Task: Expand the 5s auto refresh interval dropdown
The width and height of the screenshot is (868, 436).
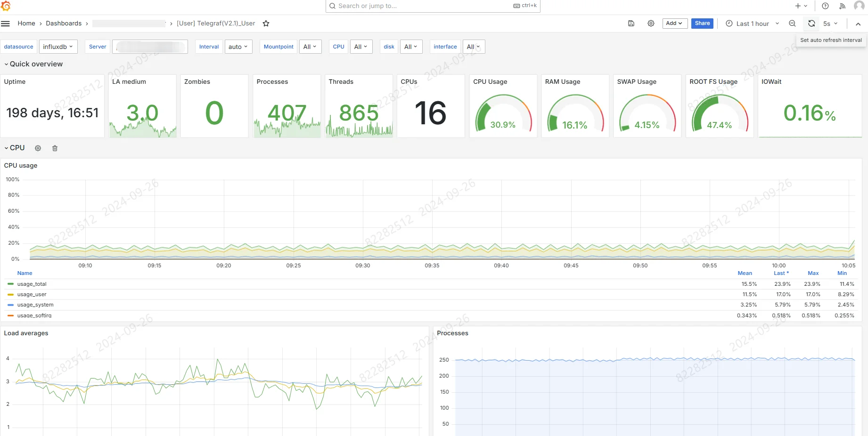Action: click(x=830, y=24)
